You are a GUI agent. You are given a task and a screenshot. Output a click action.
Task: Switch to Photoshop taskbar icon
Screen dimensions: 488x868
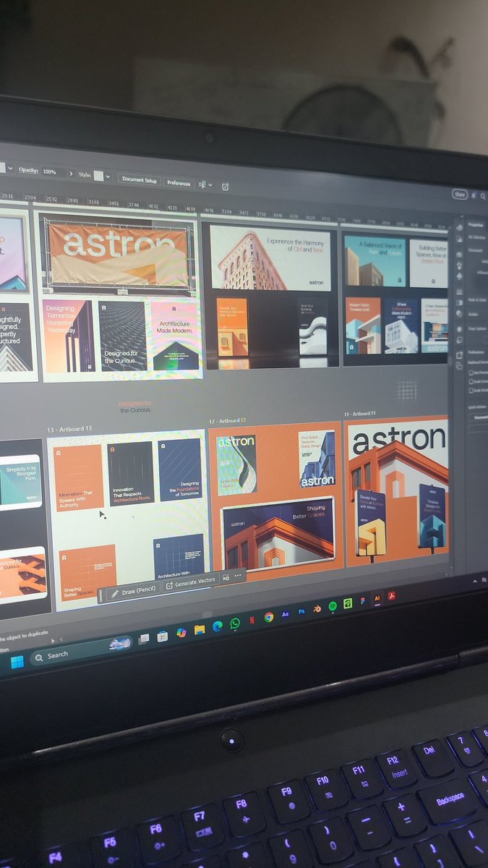[301, 611]
